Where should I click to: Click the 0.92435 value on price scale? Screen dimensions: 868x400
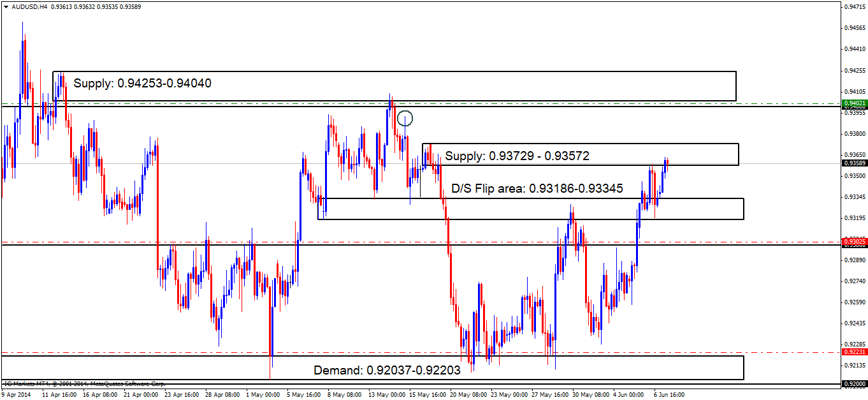[855, 323]
